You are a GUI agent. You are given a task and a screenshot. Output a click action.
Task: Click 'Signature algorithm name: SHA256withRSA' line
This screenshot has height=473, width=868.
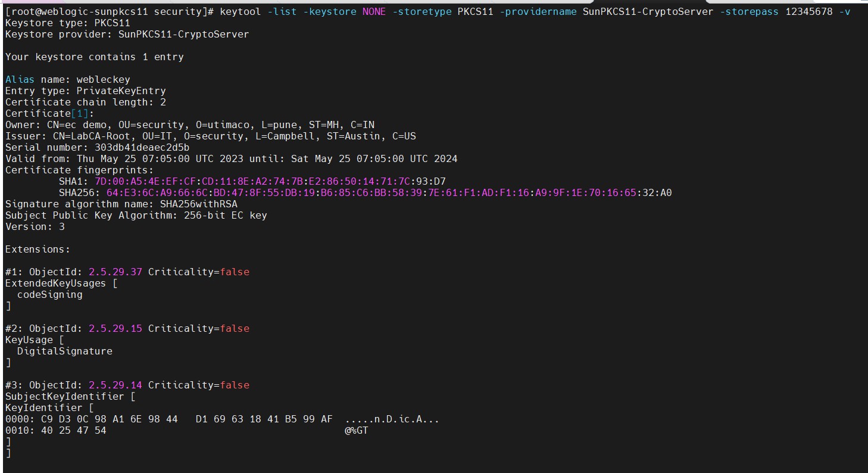121,204
